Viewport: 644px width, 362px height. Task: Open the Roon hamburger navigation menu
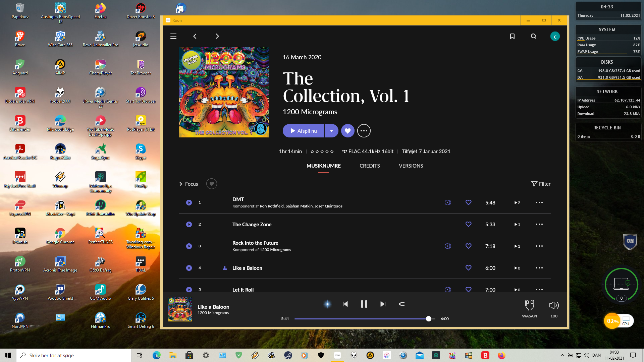tap(173, 36)
